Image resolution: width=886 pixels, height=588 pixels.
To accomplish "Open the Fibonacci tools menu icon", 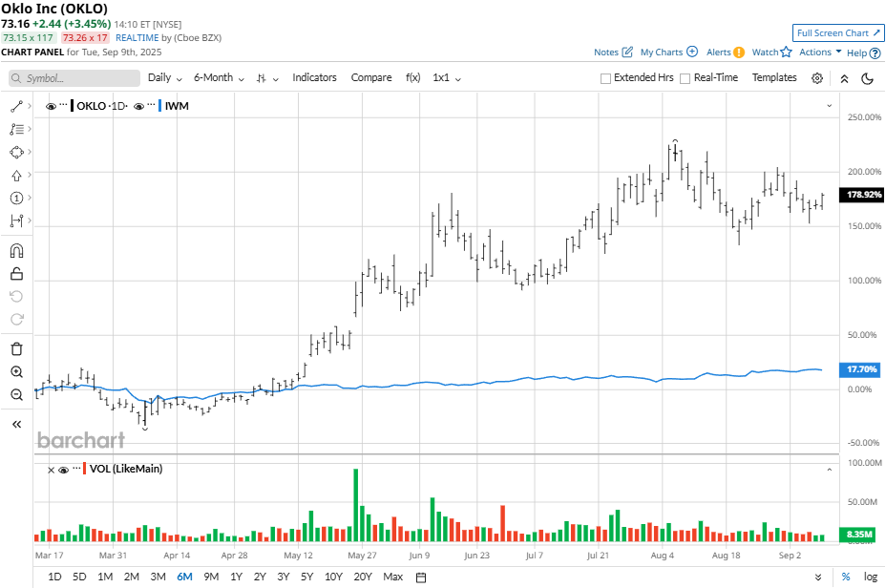I will [16, 130].
